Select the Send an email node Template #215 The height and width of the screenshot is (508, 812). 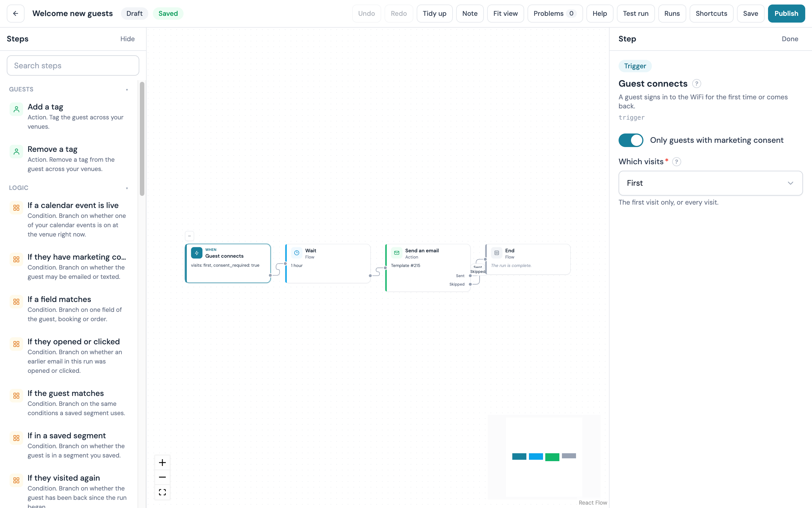pyautogui.click(x=428, y=268)
